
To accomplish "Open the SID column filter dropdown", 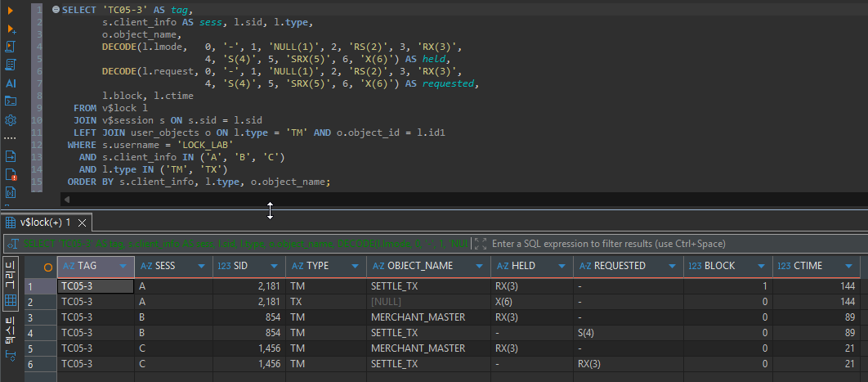I will click(x=274, y=267).
